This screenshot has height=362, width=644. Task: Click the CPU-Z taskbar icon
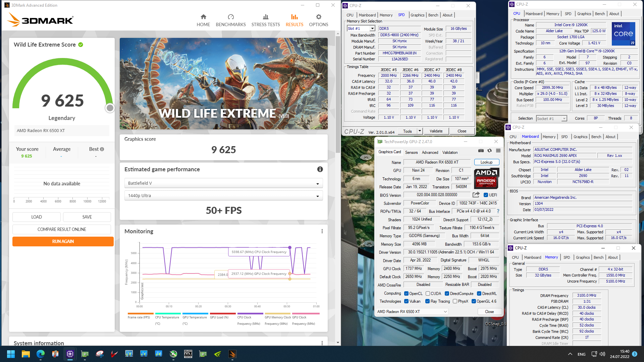70,354
